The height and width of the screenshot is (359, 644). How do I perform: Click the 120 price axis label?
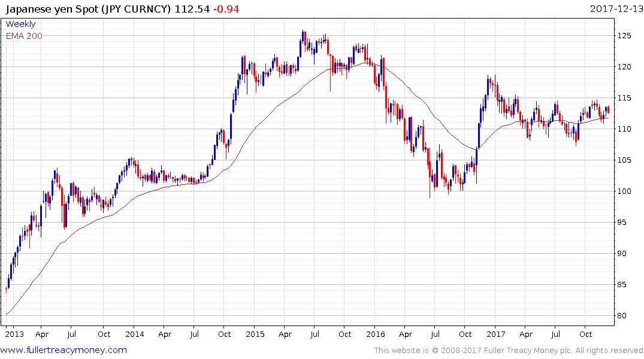624,67
